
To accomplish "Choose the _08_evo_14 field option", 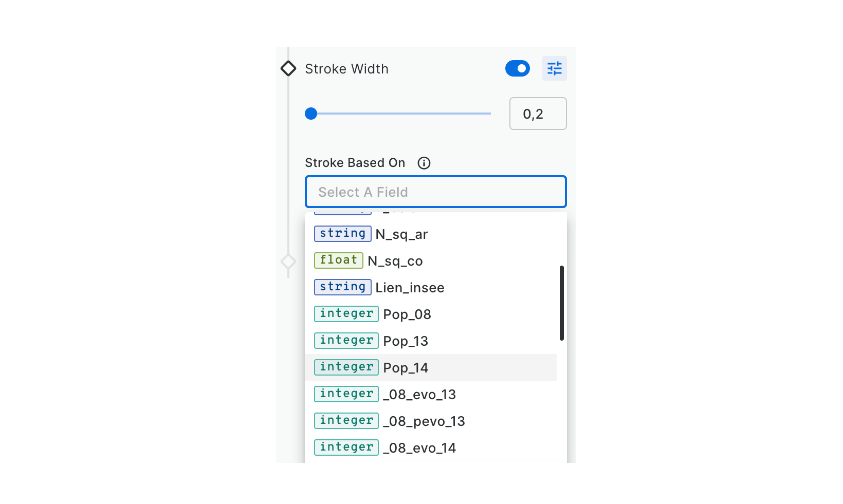I will tap(419, 448).
